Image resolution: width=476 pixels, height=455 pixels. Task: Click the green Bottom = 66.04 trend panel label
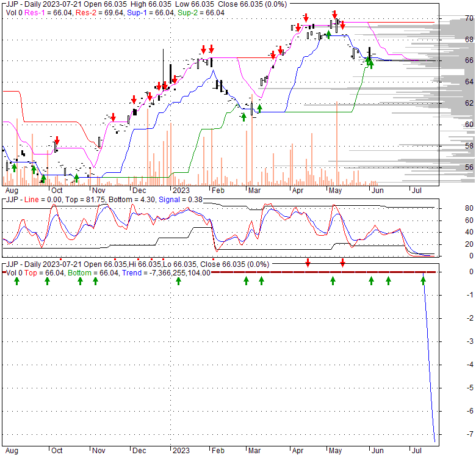tap(93, 273)
